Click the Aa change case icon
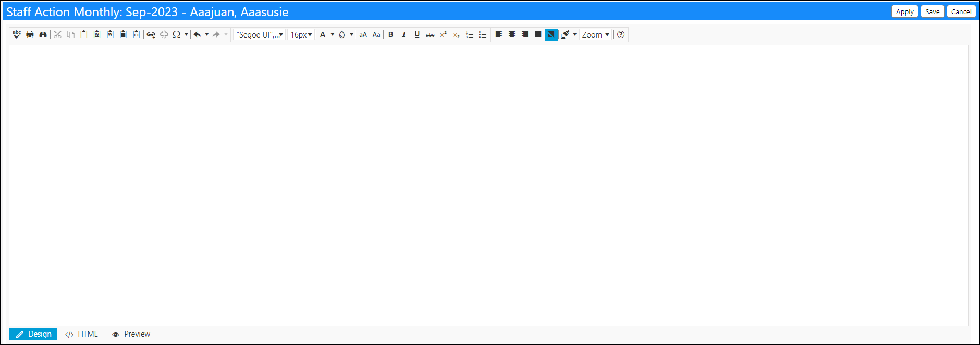Screen dimensions: 980x345 point(376,34)
